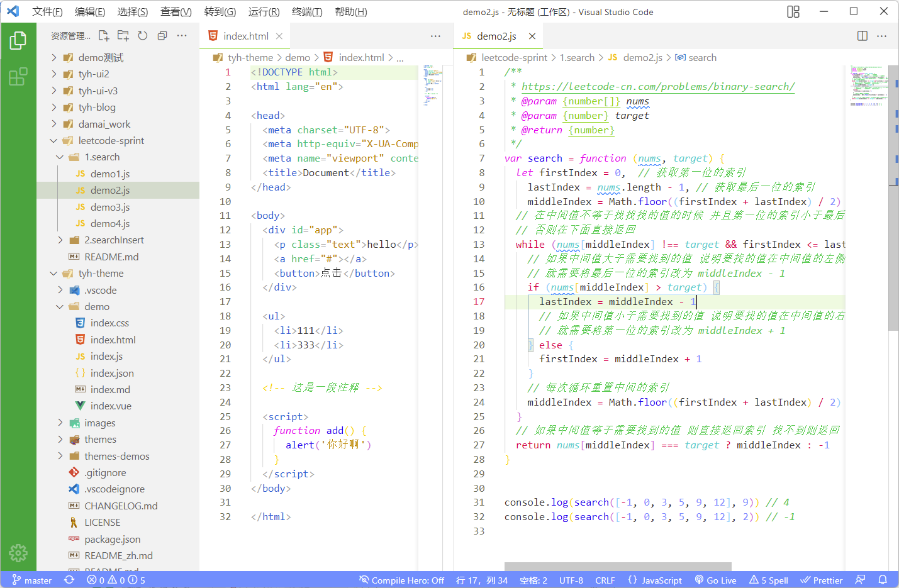Collapse all folders in explorer
The width and height of the screenshot is (899, 588).
(x=162, y=36)
